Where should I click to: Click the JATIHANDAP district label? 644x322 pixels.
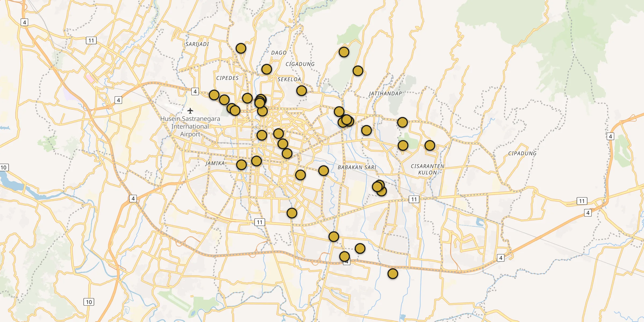tap(385, 94)
